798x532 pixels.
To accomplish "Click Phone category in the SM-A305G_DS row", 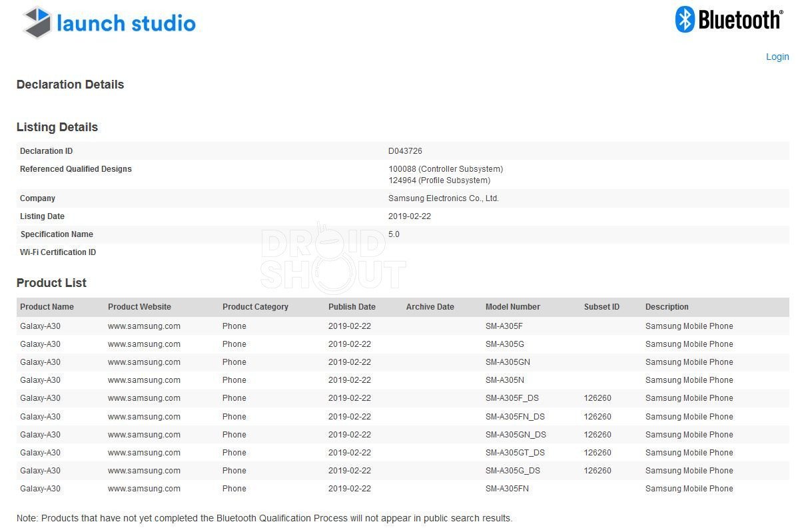I will 234,471.
